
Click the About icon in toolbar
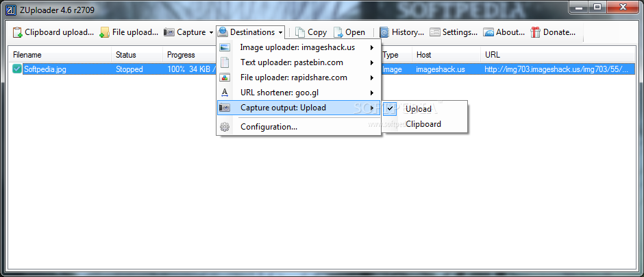point(488,32)
